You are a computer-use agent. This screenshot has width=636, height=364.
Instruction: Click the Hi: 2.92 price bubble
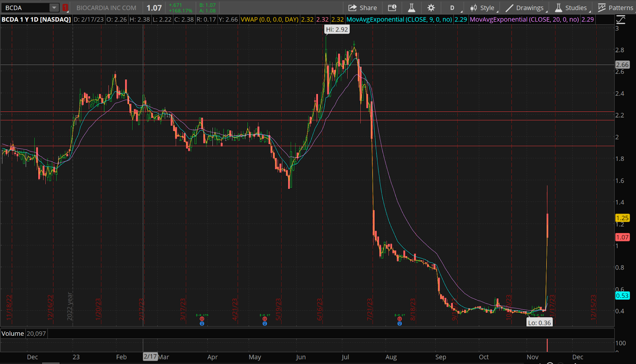[337, 29]
